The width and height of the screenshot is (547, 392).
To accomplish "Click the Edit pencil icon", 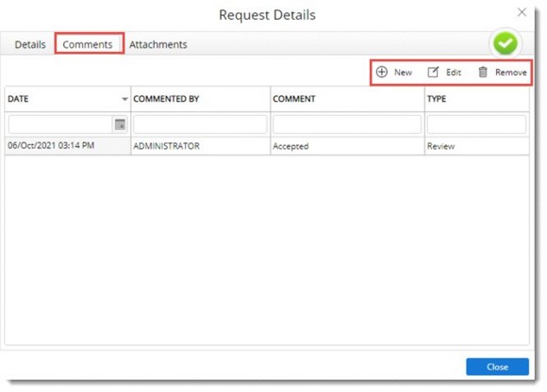I will [433, 72].
